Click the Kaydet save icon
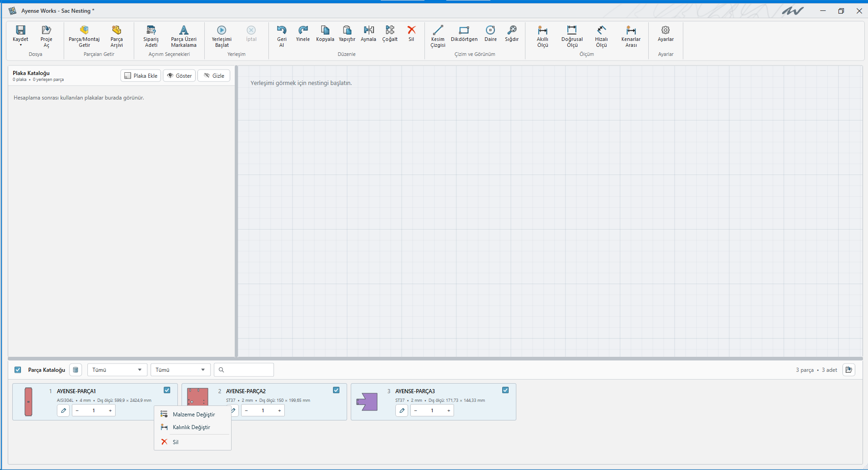 coord(20,30)
